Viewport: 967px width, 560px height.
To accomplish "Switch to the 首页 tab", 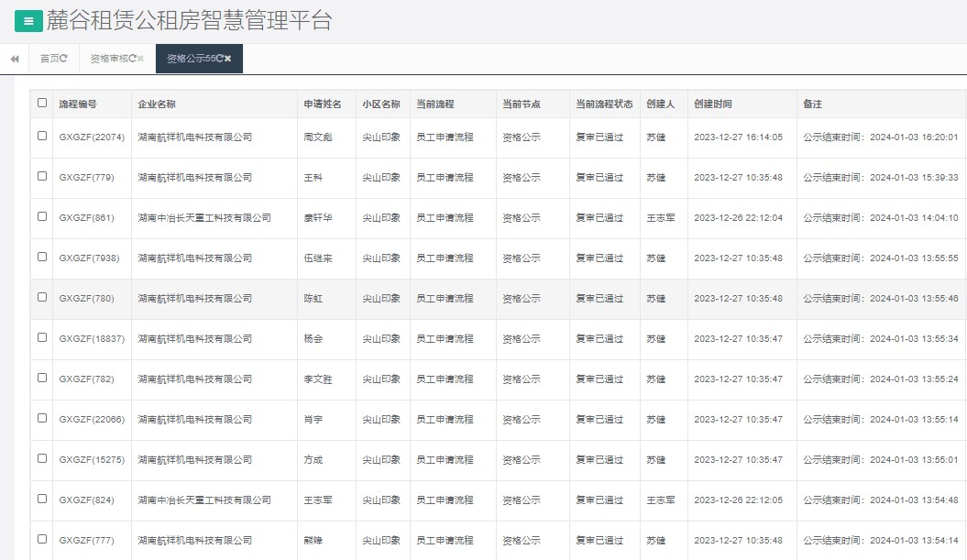I will tap(48, 58).
